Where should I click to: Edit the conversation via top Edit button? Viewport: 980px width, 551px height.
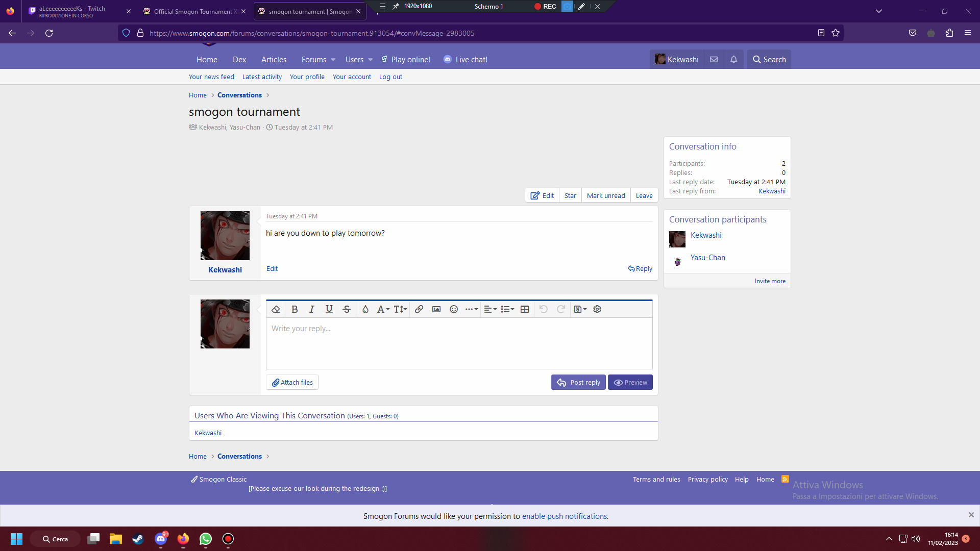(x=542, y=195)
